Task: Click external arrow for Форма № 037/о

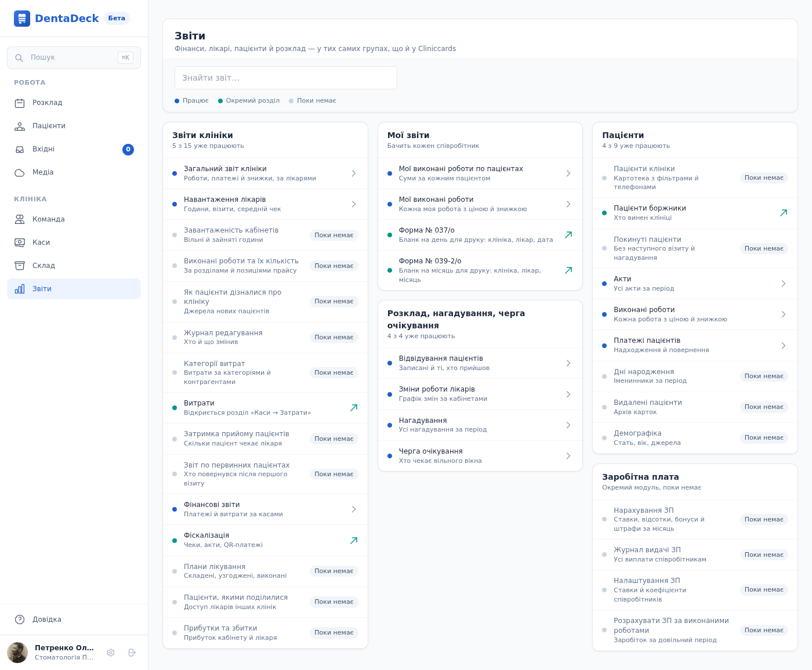Action: tap(568, 235)
